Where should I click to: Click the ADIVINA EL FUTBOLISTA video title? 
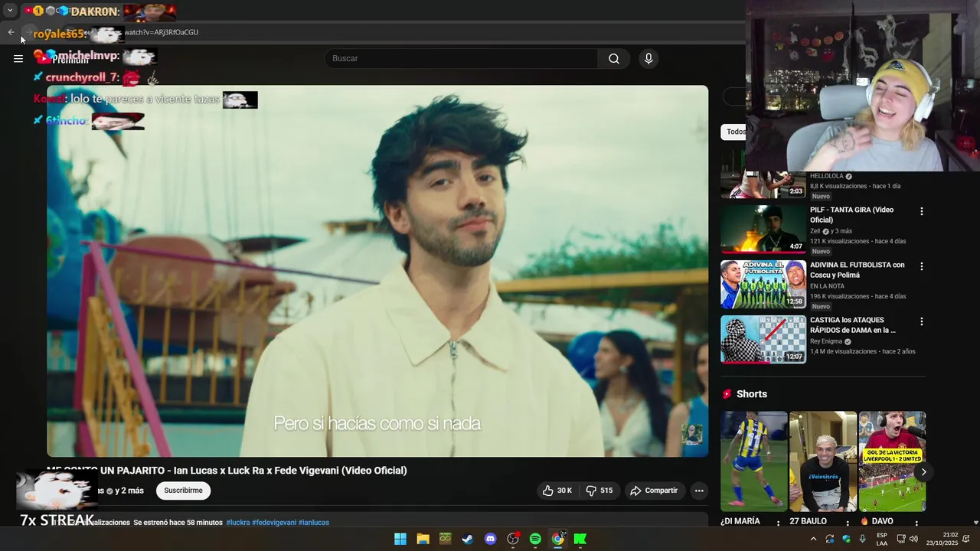pos(857,270)
